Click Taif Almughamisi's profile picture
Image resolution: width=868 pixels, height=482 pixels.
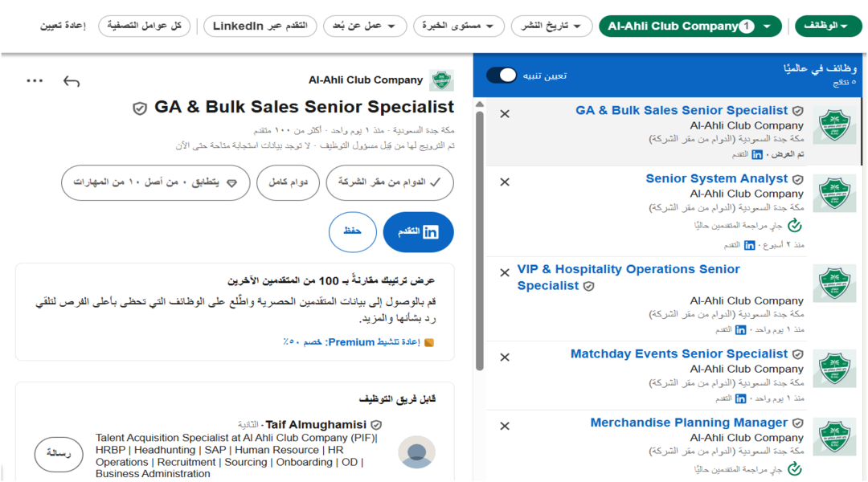click(417, 452)
